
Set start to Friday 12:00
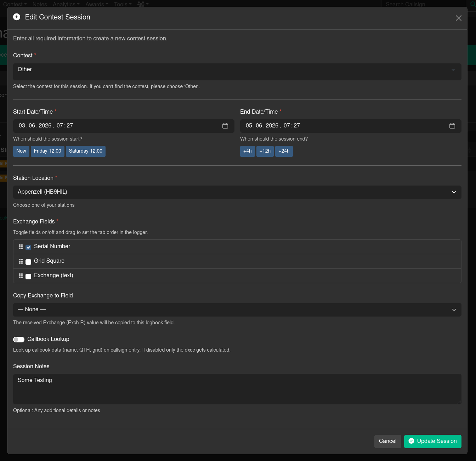(47, 151)
